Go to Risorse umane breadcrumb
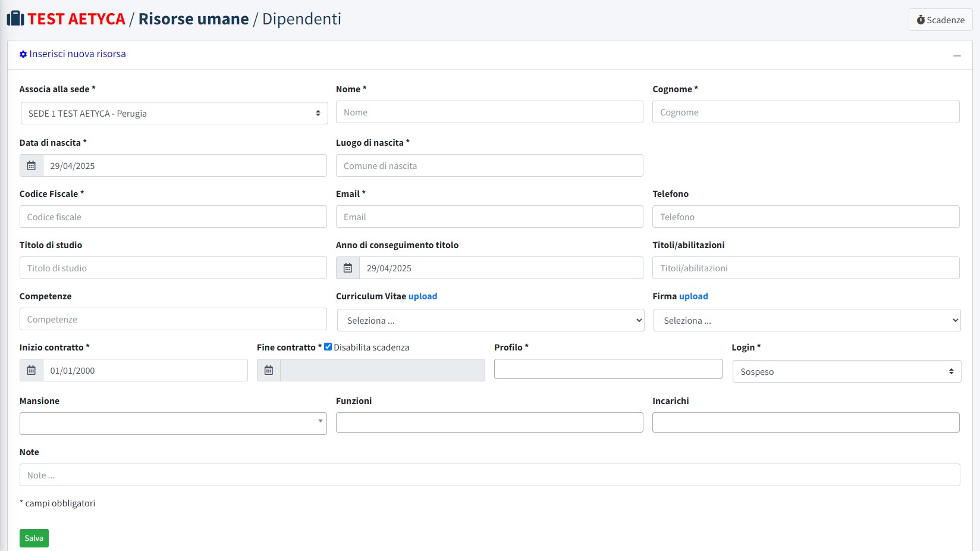Viewport: 980px width, 551px height. click(193, 19)
